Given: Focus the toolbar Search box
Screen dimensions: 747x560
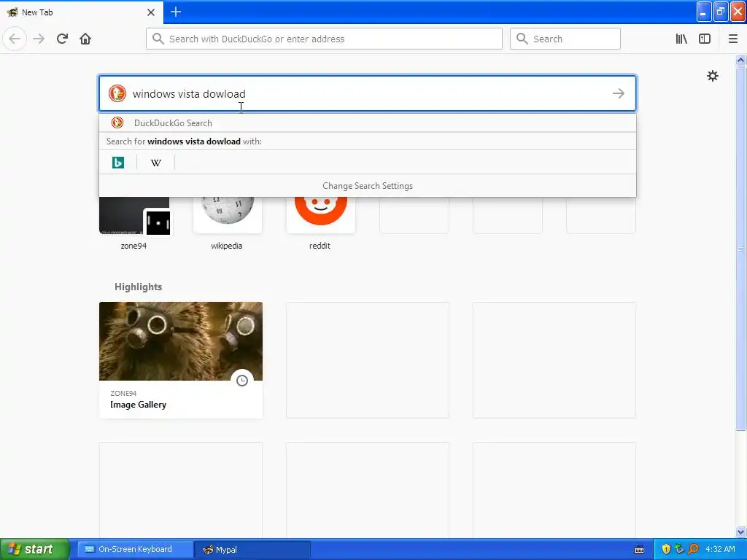Looking at the screenshot, I should click(x=565, y=39).
